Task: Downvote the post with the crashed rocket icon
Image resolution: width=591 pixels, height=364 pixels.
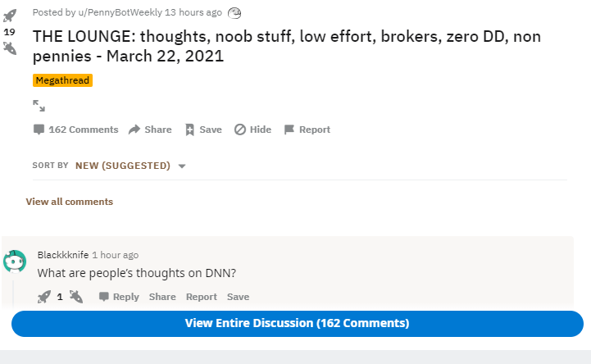Action: pyautogui.click(x=10, y=48)
